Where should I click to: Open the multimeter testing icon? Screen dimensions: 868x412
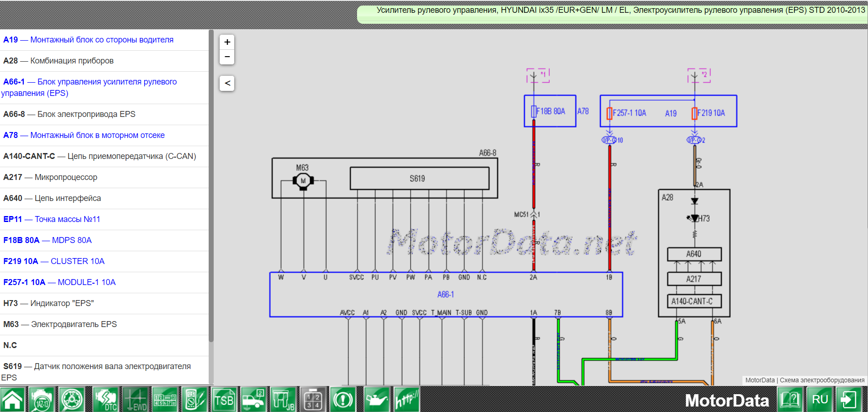point(195,400)
